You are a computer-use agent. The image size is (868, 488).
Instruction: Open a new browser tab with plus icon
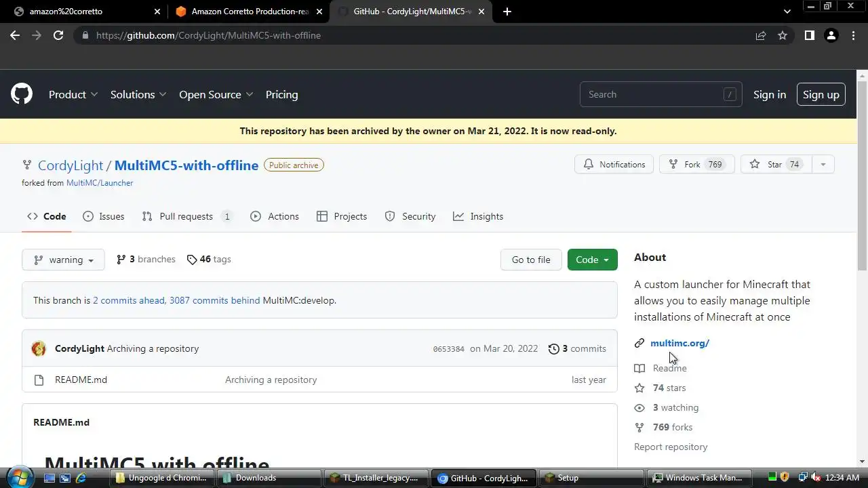tap(507, 12)
